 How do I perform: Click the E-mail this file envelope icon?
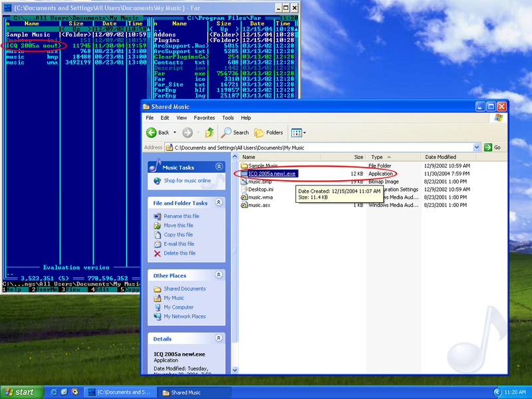coord(157,244)
